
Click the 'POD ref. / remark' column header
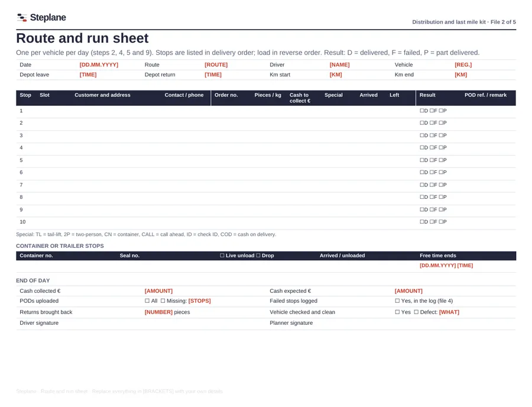point(485,95)
